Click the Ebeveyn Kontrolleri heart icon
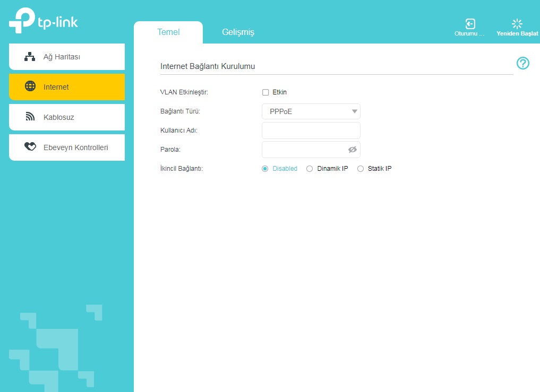 click(x=30, y=147)
